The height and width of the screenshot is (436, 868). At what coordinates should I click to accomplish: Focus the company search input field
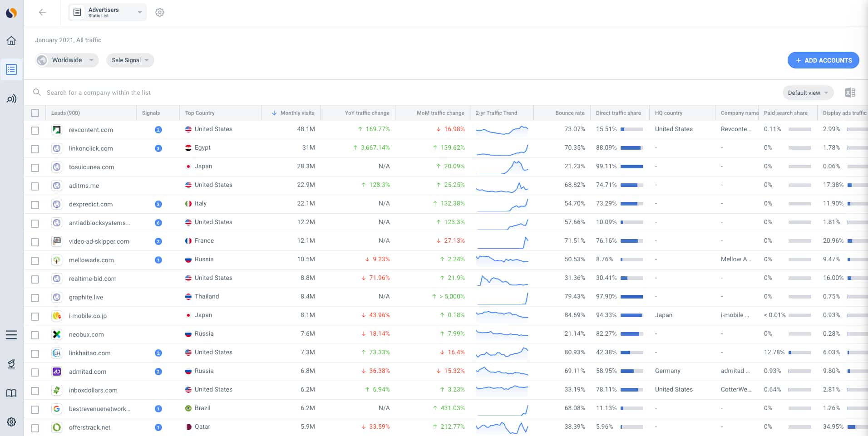pos(99,93)
